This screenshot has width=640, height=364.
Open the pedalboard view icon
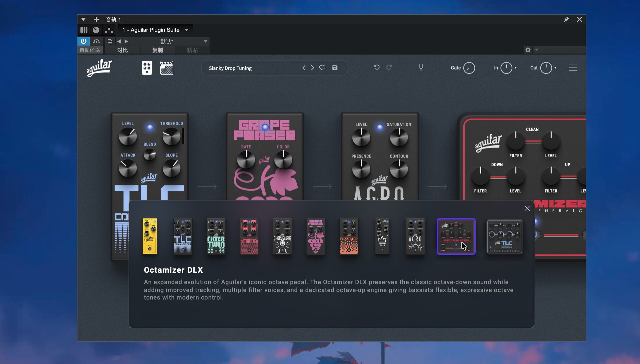[x=147, y=68]
